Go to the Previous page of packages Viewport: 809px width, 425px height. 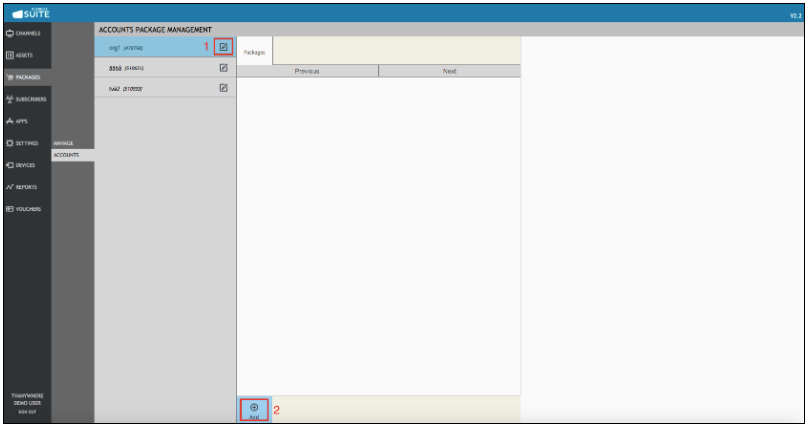[x=307, y=71]
